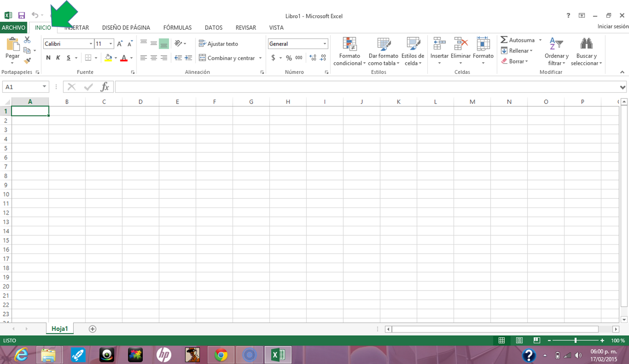The image size is (629, 364).
Task: Add a new sheet with the plus button
Action: click(92, 329)
